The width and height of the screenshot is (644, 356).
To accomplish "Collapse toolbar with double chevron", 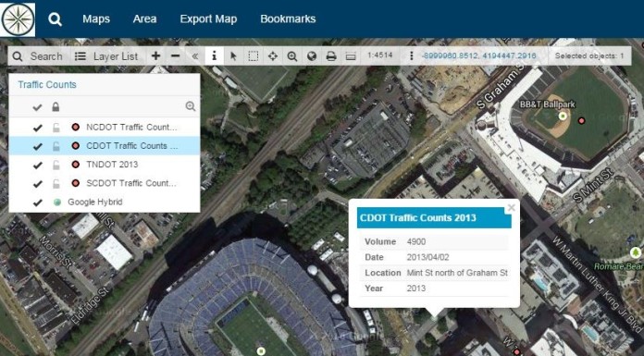I will [195, 55].
